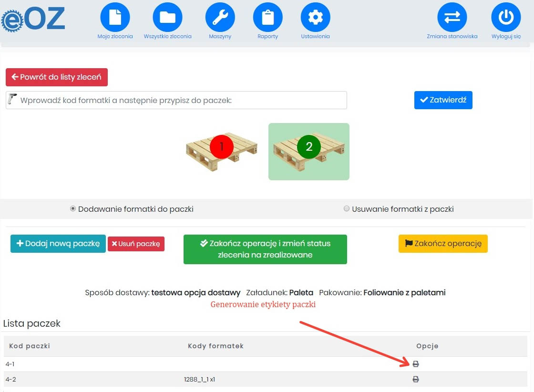Print label for package 4-1
The width and height of the screenshot is (534, 392).
tap(415, 364)
